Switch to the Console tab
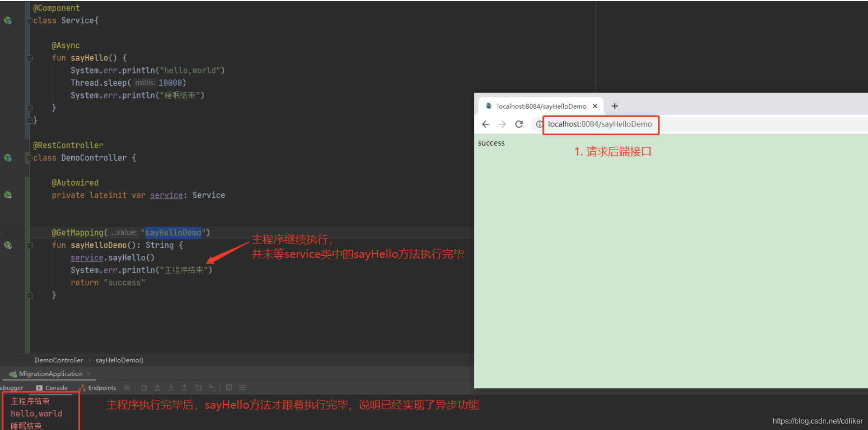Viewport: 868px width, 430px height. [x=52, y=388]
